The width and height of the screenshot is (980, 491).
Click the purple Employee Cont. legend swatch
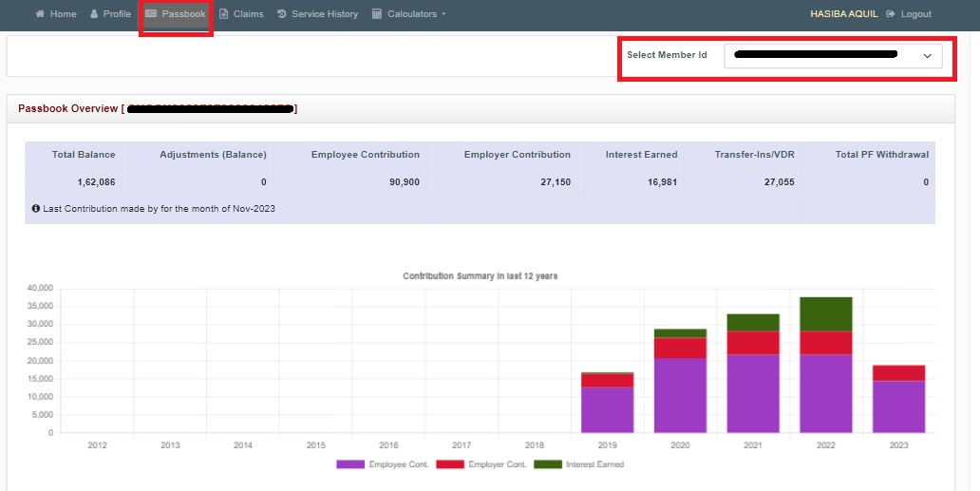coord(349,464)
